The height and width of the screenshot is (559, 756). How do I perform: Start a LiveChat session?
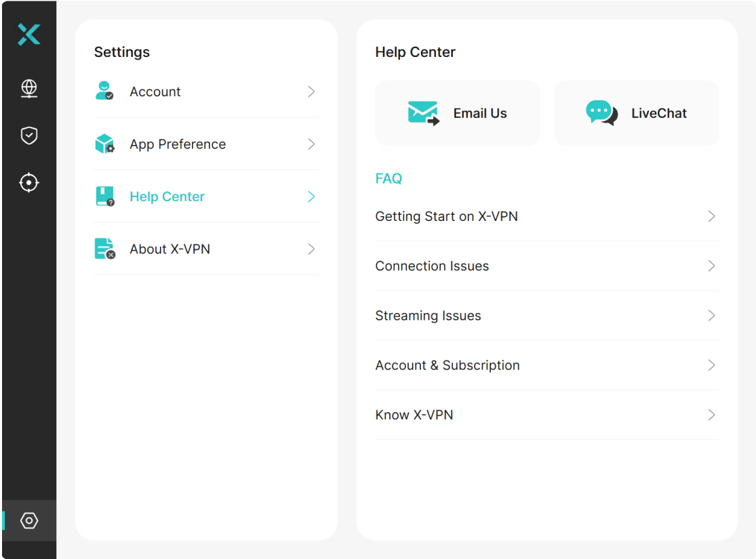pyautogui.click(x=637, y=113)
